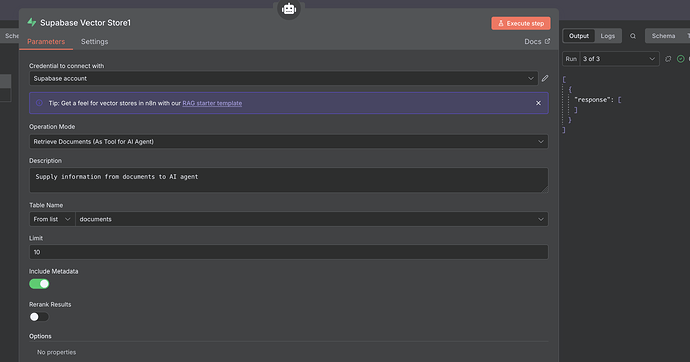Search the output with the magnifier icon
690x362 pixels.
(633, 36)
